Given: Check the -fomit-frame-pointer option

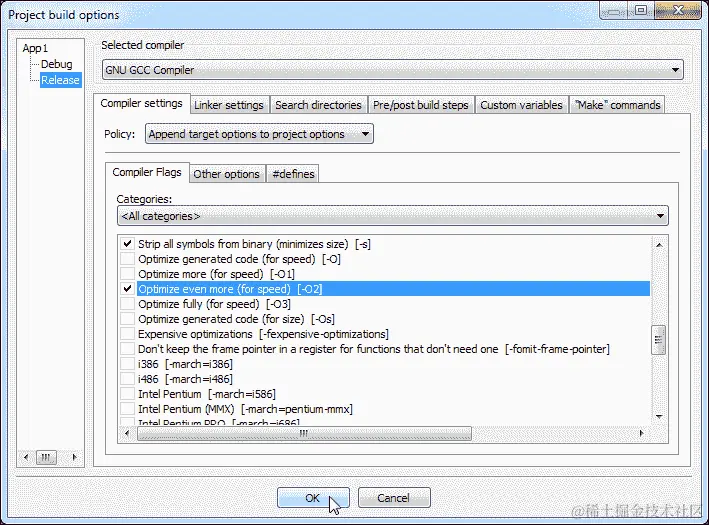Looking at the screenshot, I should [128, 349].
